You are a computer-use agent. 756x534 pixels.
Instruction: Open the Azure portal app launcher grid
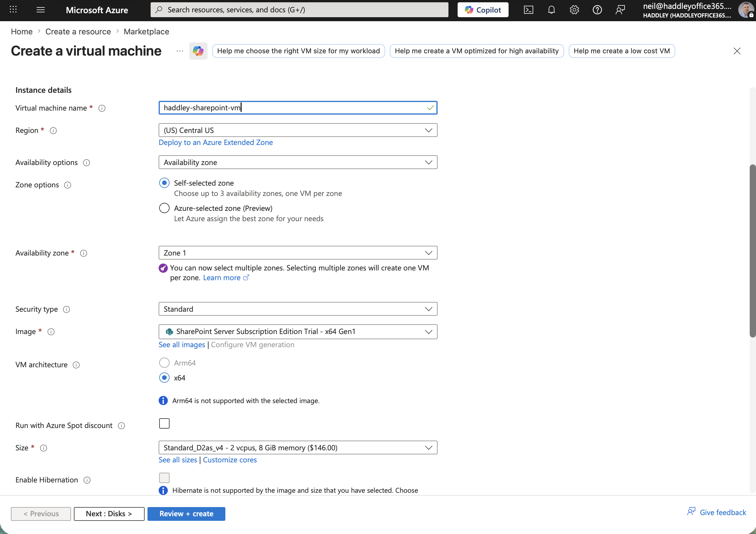tap(13, 9)
